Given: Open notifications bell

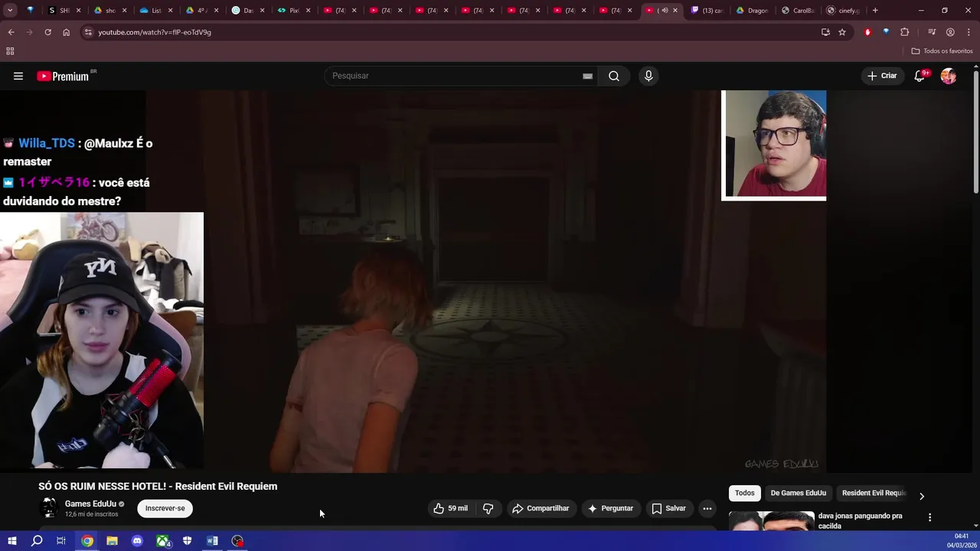Looking at the screenshot, I should pyautogui.click(x=920, y=76).
